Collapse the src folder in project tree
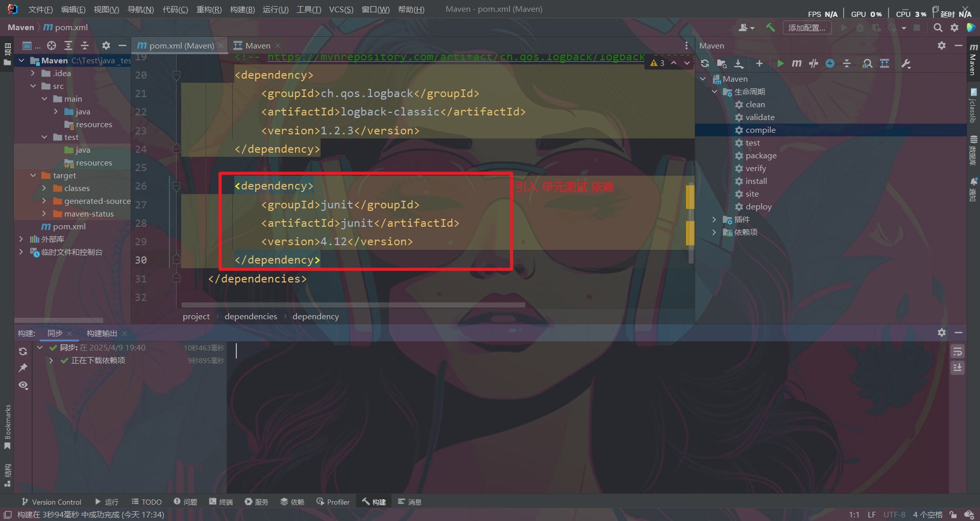The width and height of the screenshot is (980, 521). tap(33, 86)
